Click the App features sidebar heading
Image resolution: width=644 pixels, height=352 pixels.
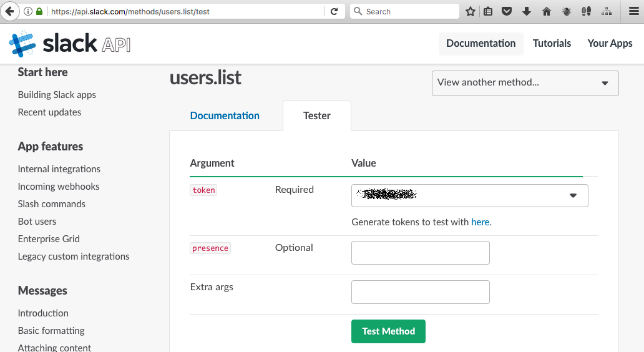[x=50, y=147]
